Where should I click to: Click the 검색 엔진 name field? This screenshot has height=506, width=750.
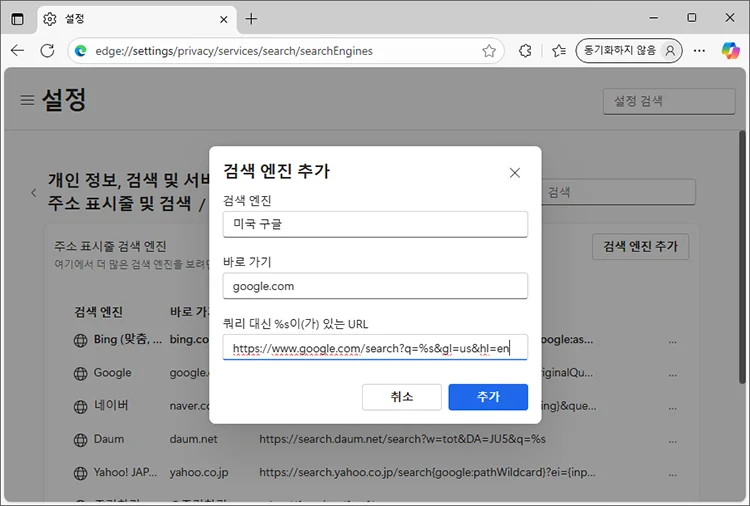coord(375,224)
